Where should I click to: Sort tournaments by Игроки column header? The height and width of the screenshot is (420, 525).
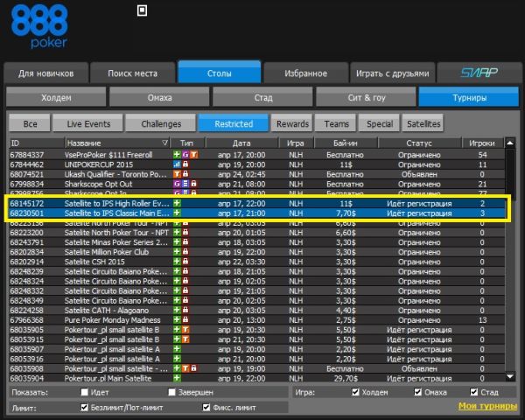click(482, 143)
